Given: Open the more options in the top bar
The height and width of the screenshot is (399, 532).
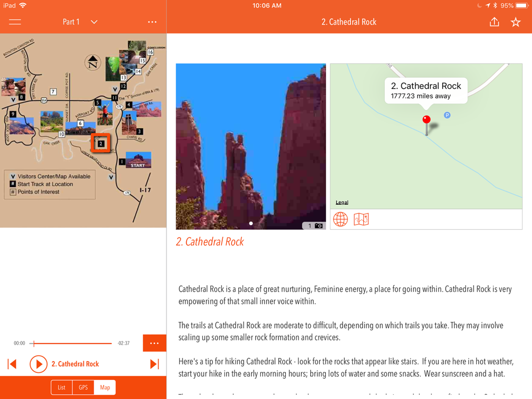Looking at the screenshot, I should click(152, 22).
